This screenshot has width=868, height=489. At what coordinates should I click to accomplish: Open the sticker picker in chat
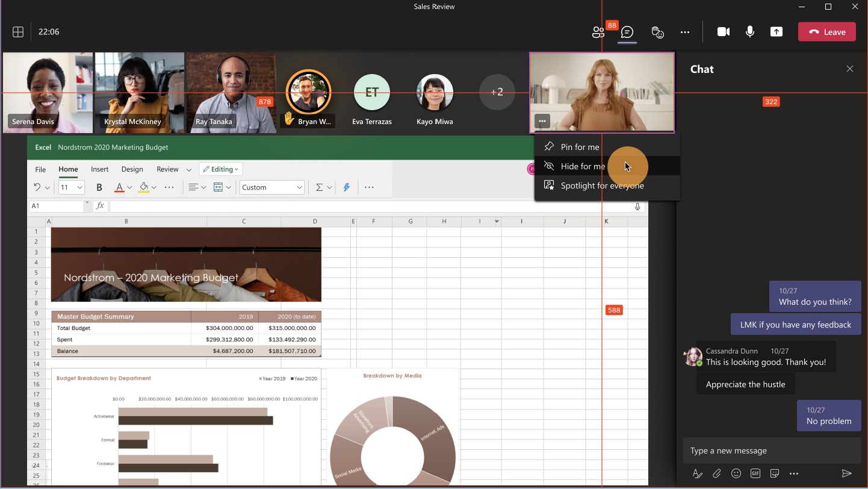775,473
